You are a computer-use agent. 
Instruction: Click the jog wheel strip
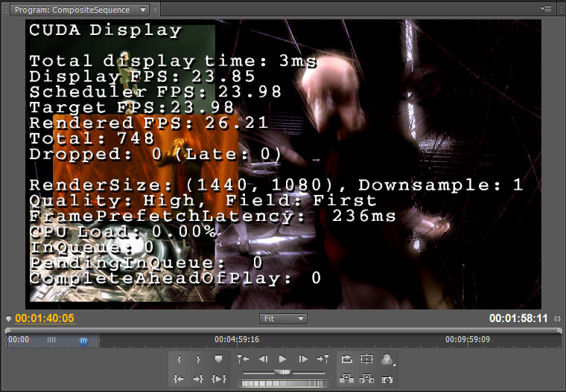(x=283, y=384)
